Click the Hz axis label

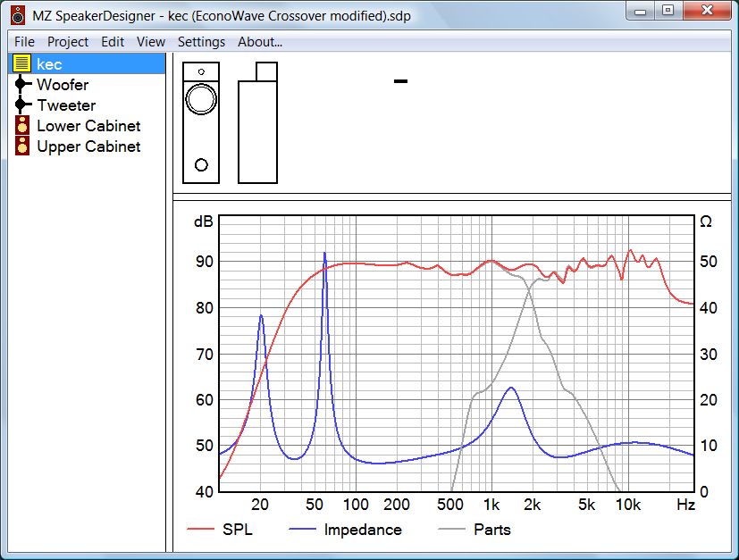[x=685, y=505]
